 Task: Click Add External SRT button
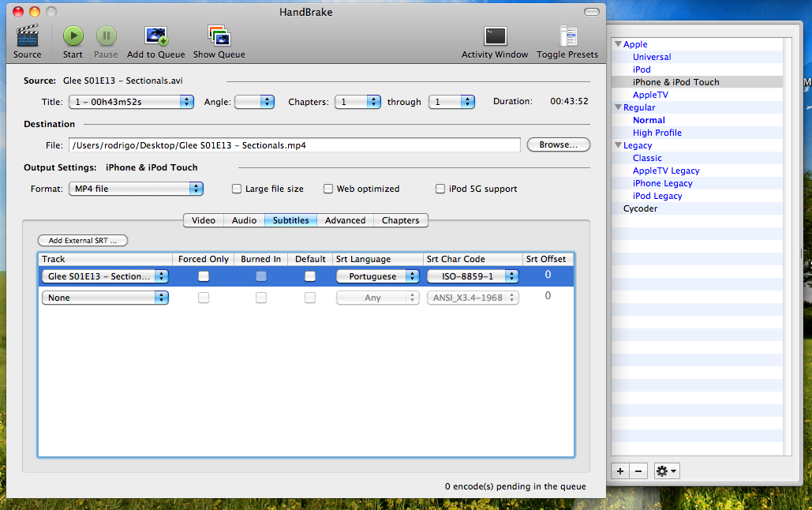coord(83,241)
